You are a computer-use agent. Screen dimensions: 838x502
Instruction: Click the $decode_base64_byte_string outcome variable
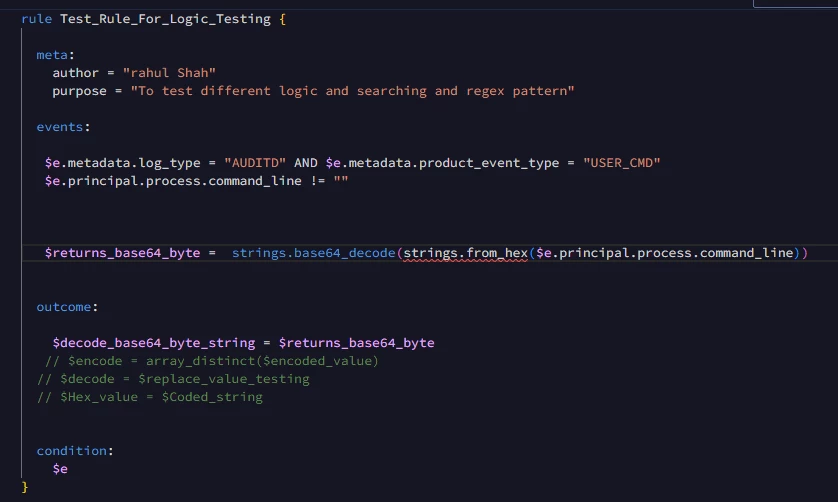pos(154,343)
